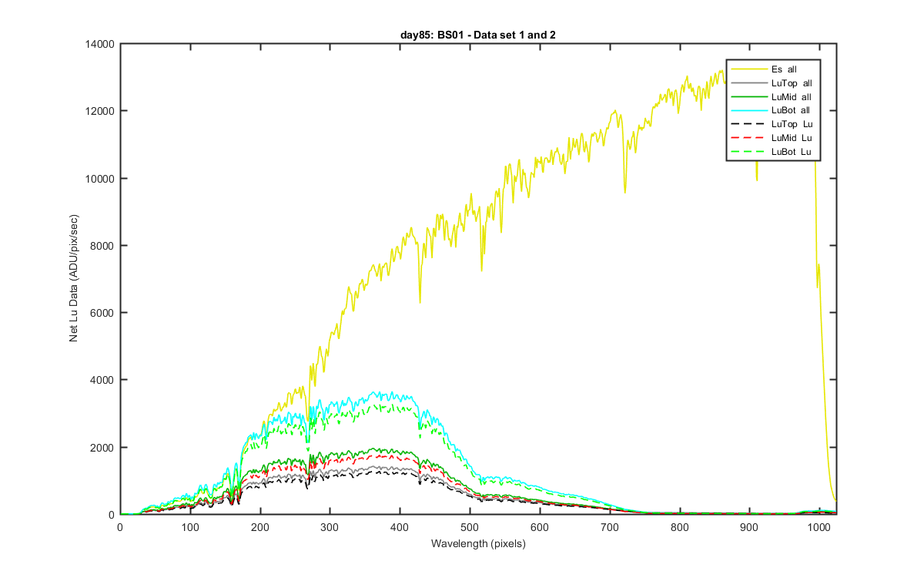The image size is (924, 578).
Task: Click the y-axis label 'Net Lu Data (ADU/pix/sec)'
Action: tap(75, 279)
